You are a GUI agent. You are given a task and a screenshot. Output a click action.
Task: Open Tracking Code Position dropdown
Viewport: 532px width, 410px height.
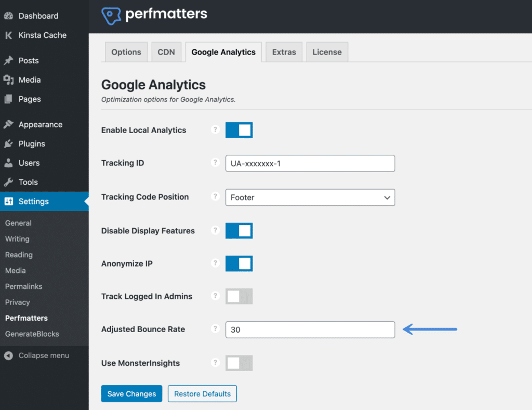(310, 197)
